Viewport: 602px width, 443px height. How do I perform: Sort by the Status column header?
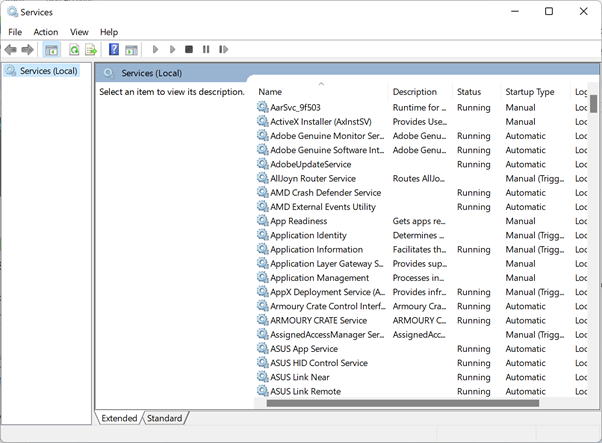(476, 92)
